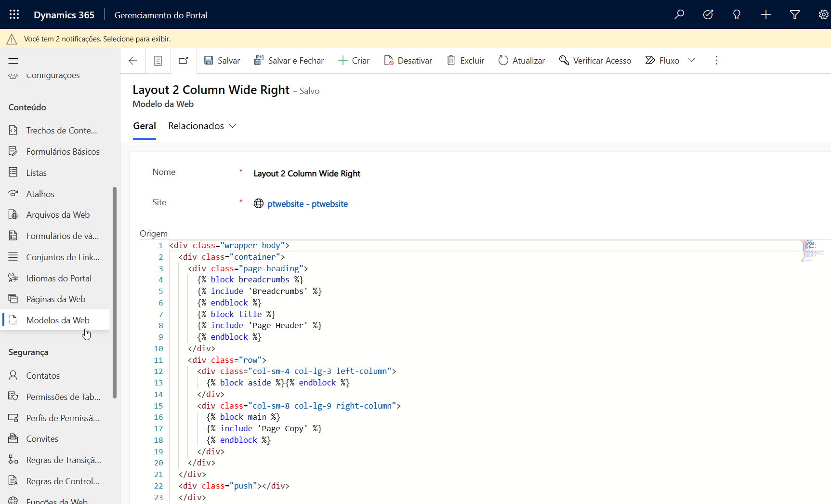Open Arquivos da Web in sidebar

55,215
